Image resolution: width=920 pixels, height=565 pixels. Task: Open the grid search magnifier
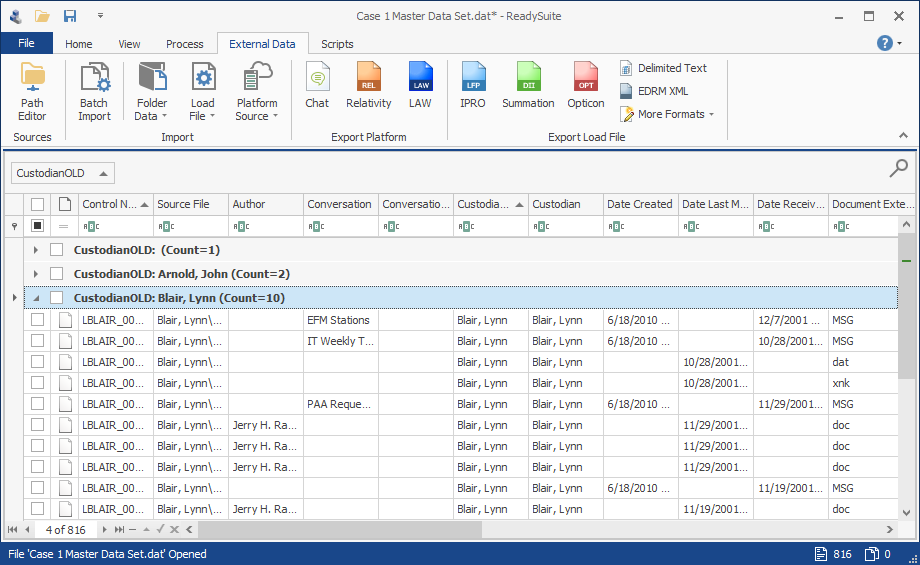click(898, 168)
